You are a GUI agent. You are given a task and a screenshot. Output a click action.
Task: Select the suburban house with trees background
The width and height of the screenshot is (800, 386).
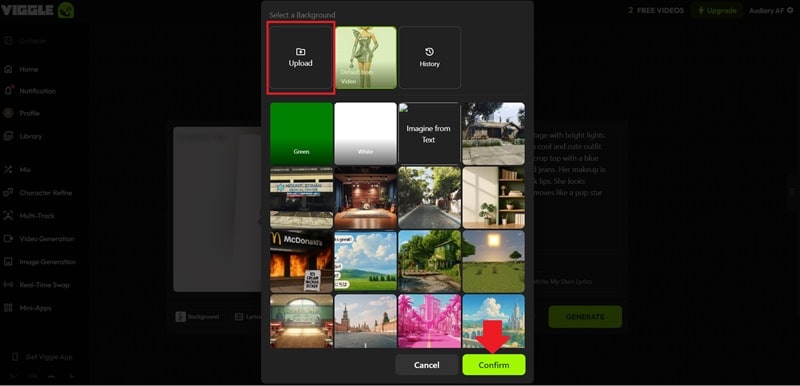pos(493,133)
